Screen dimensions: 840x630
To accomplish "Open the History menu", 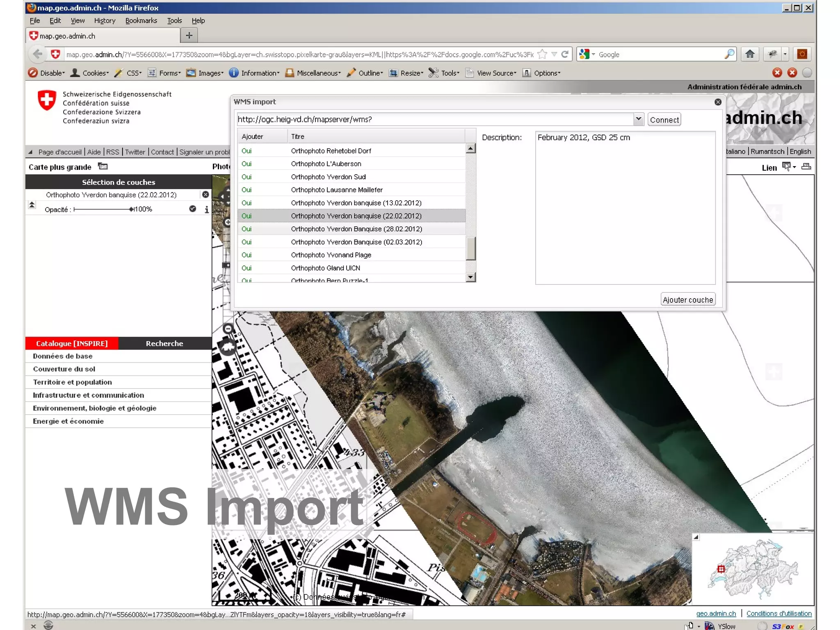I will pos(105,21).
